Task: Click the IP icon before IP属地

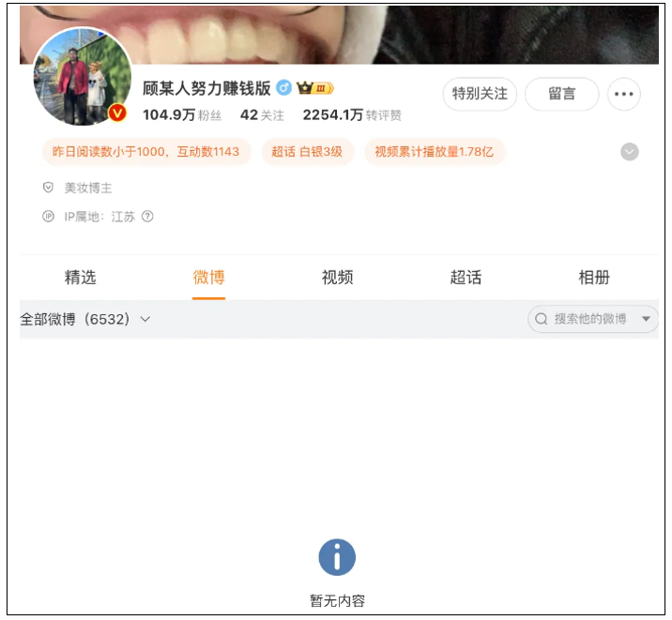Action: coord(48,217)
